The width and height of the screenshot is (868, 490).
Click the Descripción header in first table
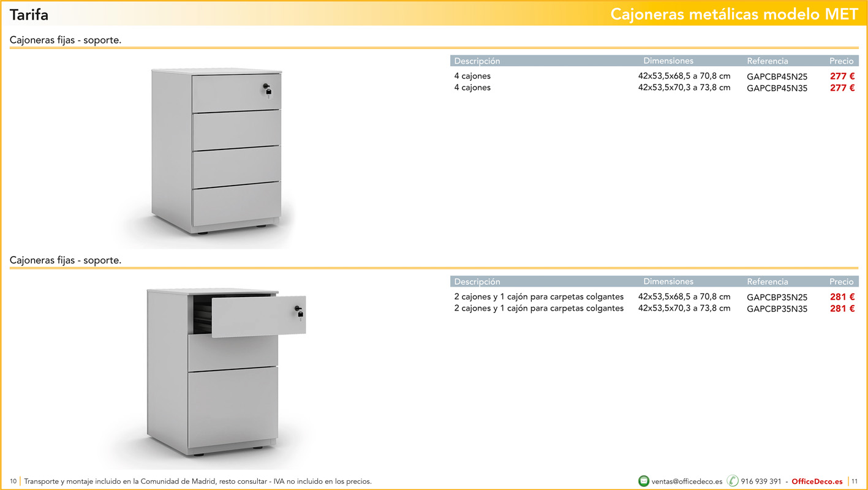tap(477, 61)
